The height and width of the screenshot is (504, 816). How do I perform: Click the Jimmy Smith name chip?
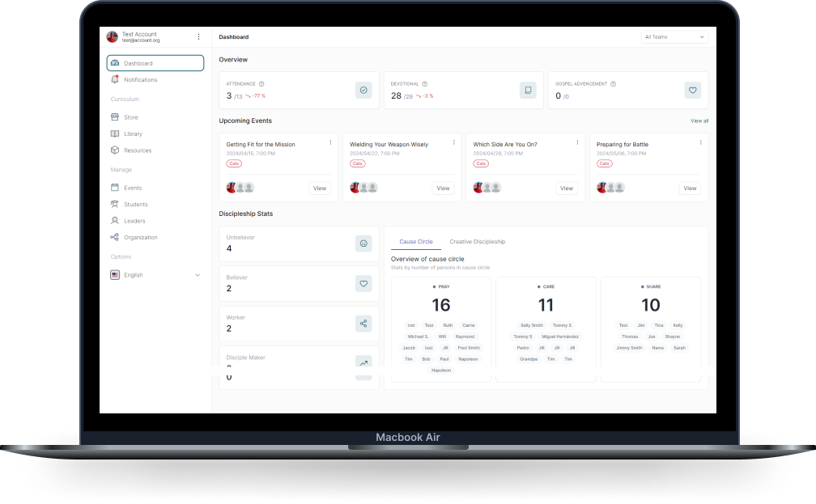click(629, 348)
